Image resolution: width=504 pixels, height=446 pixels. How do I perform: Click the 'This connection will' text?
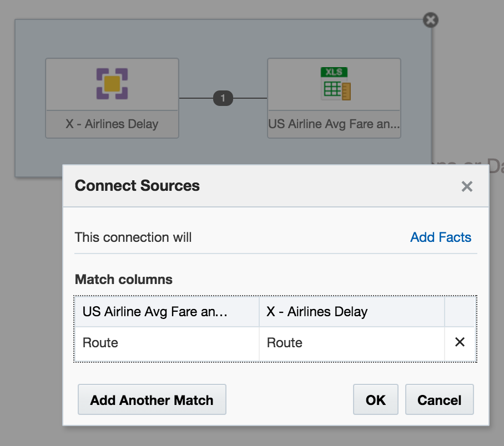(x=133, y=237)
